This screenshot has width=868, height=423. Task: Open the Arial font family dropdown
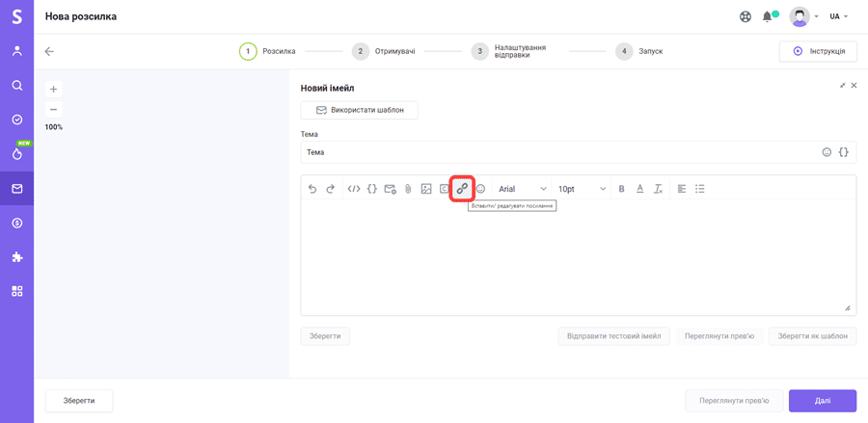(522, 189)
